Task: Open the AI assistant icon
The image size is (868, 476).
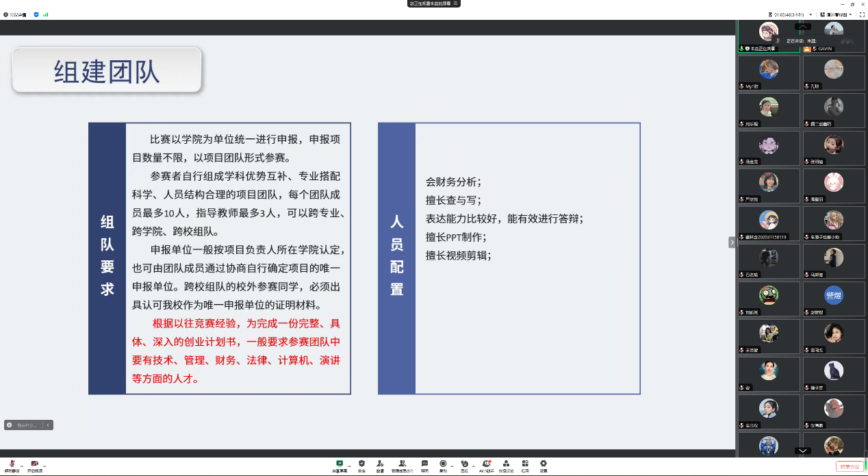Action: point(486,466)
